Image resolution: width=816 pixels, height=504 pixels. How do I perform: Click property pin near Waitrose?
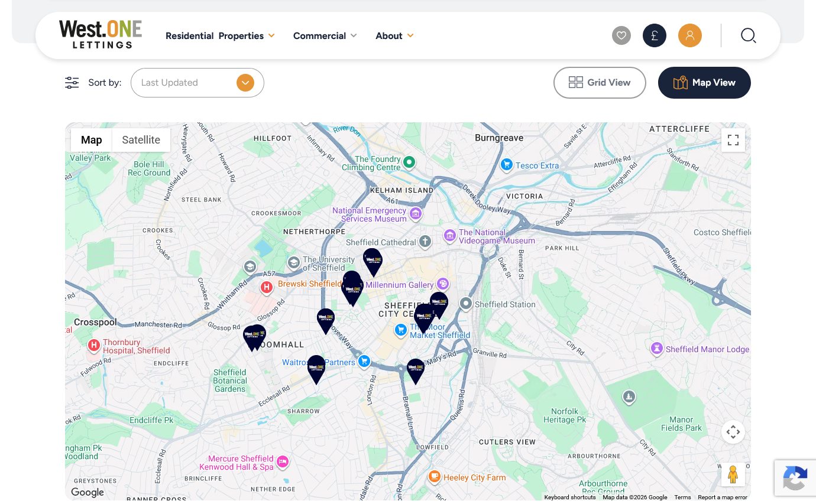click(316, 369)
